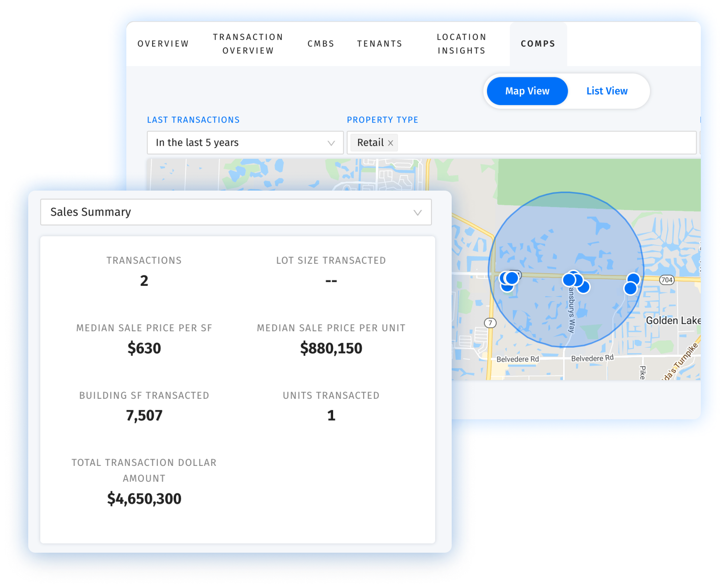Viewport: 722px width, 588px height.
Task: Go to the Transaction Overview tab
Action: click(x=248, y=44)
